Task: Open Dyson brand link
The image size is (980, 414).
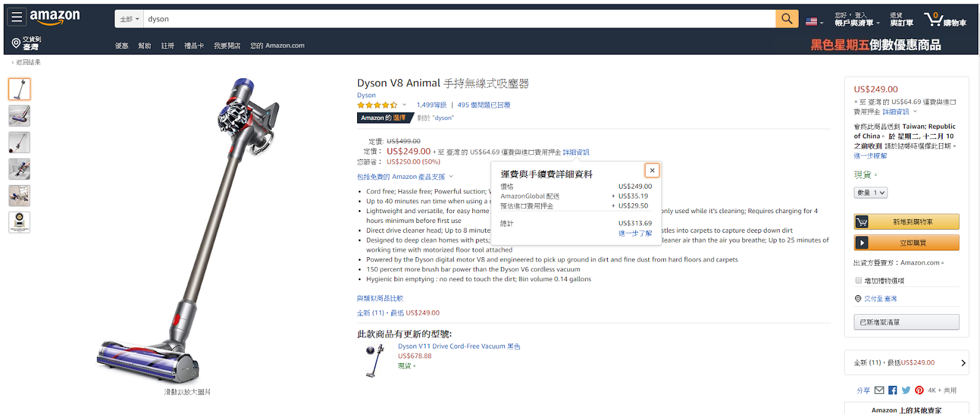Action: tap(366, 95)
